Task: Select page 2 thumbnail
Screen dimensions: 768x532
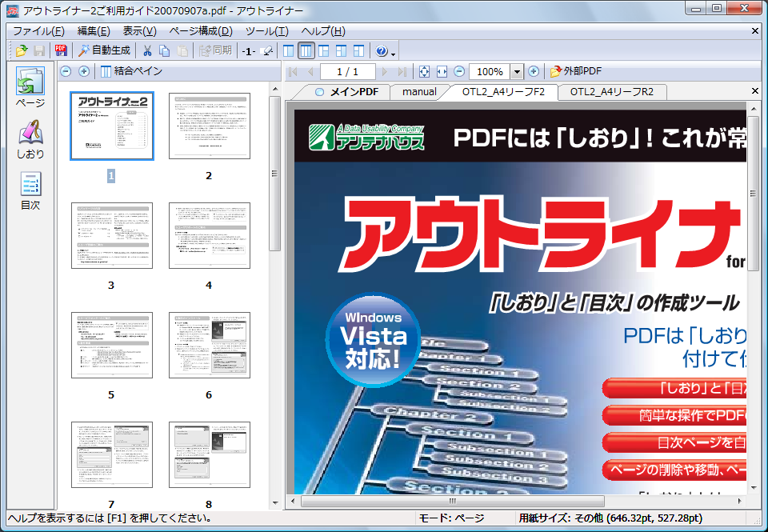Action: pyautogui.click(x=209, y=126)
